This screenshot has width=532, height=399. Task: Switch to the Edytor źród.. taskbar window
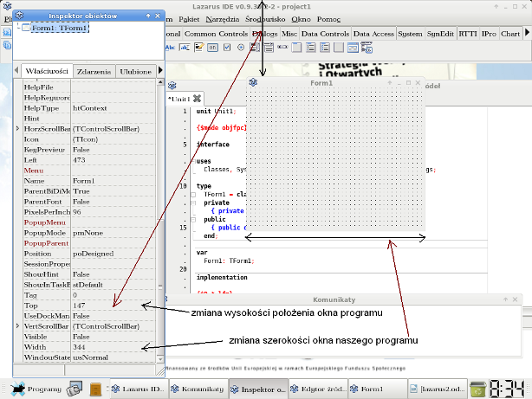(319, 389)
